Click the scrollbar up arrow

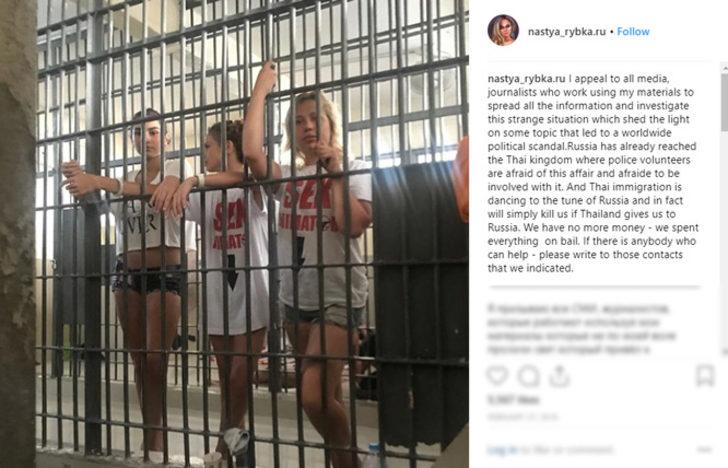click(x=724, y=68)
